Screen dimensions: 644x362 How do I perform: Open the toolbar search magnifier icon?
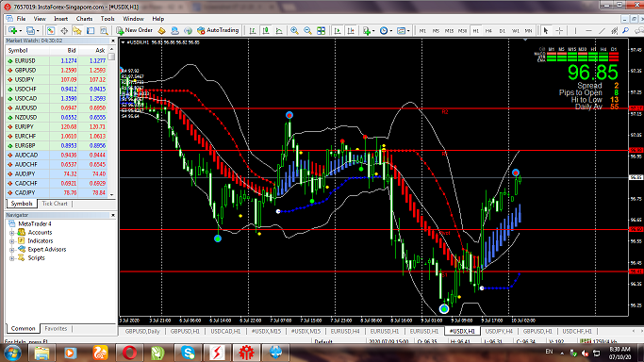(625, 30)
